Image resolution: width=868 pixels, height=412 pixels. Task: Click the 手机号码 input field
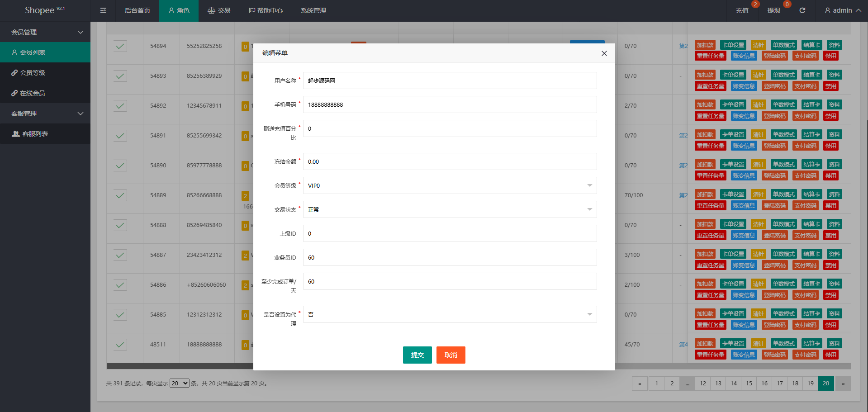[x=450, y=104]
